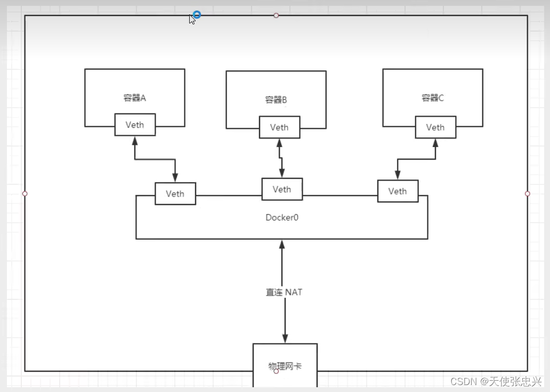Click the left-edge midpoint handle of the frame
Image resolution: width=550 pixels, height=392 pixels.
click(x=25, y=193)
